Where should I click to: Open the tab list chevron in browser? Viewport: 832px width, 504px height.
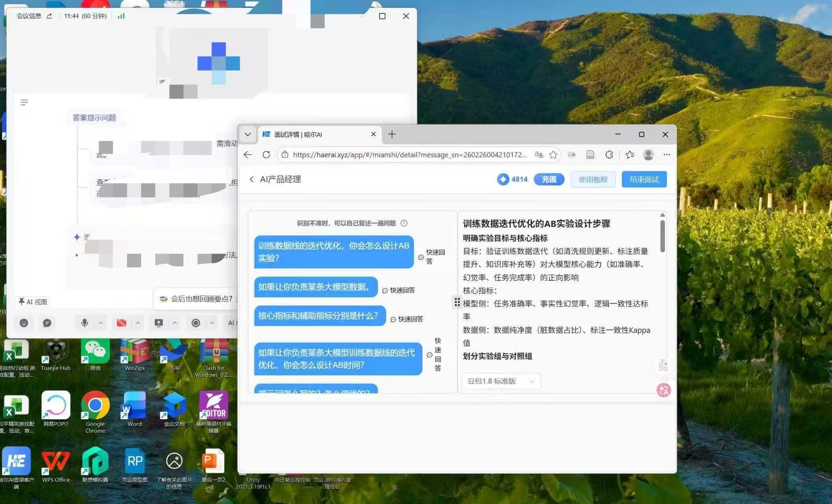pyautogui.click(x=248, y=134)
